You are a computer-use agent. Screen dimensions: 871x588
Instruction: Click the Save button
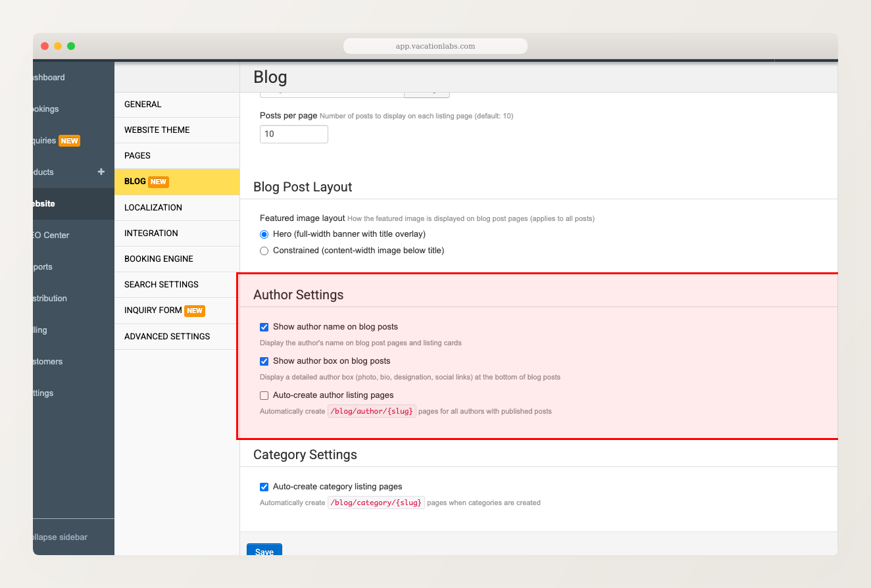click(x=264, y=552)
